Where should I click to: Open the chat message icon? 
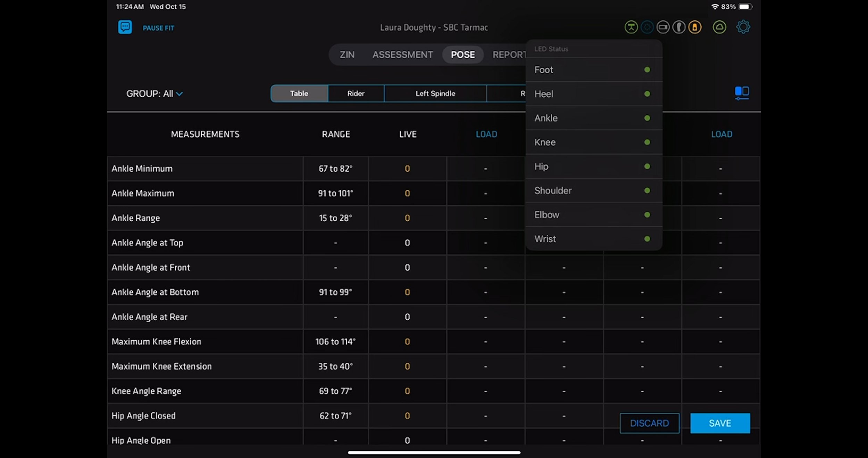[125, 27]
